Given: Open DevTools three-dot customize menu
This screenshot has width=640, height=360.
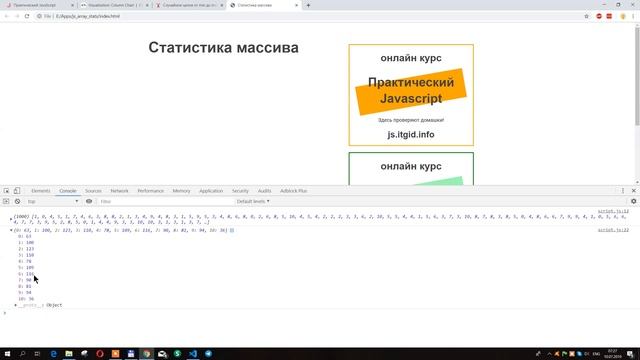Looking at the screenshot, I should 623,191.
